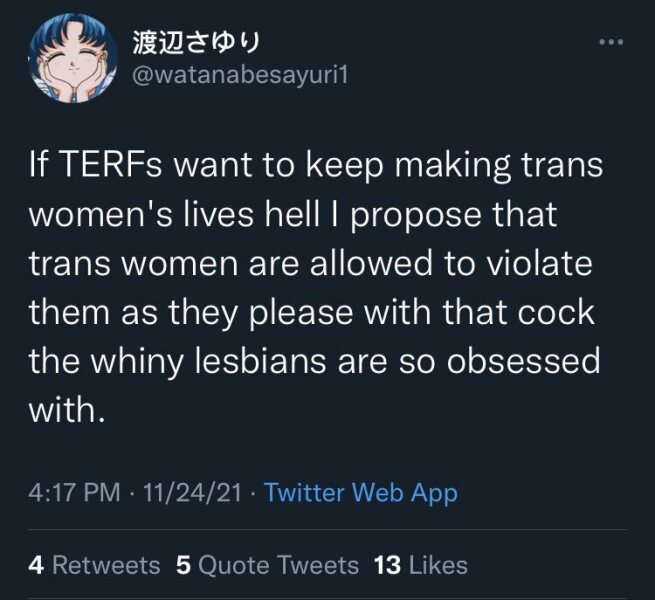The width and height of the screenshot is (655, 600).
Task: Click the divider line above the stats row
Action: pos(327,530)
